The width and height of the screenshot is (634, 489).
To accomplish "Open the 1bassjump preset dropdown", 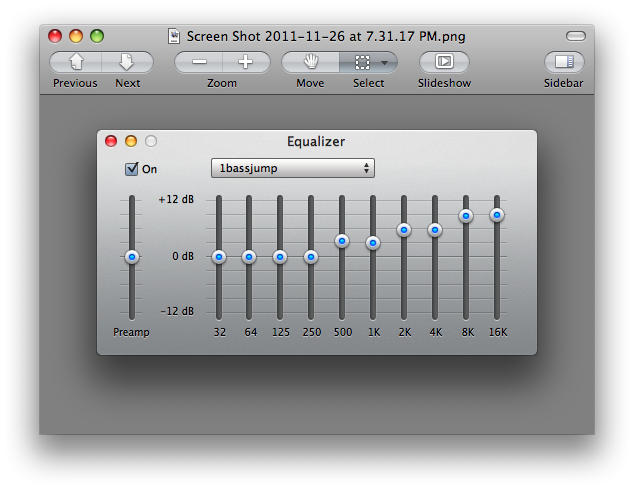I will [x=292, y=168].
